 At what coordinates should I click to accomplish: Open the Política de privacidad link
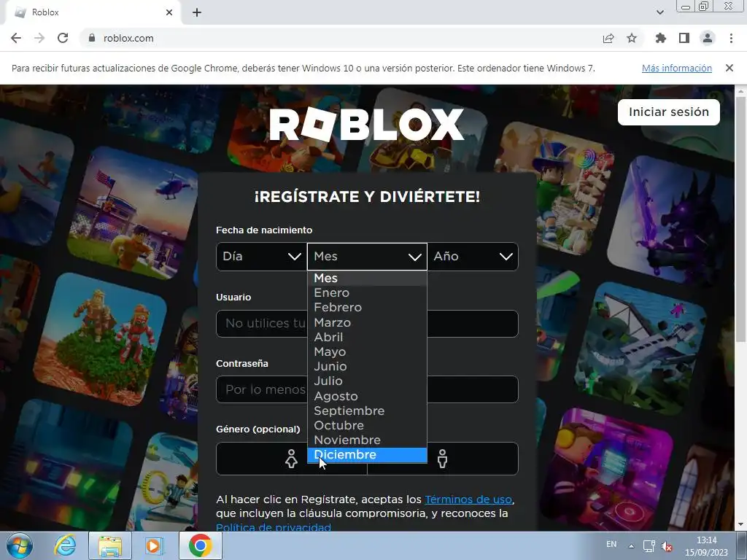pos(274,527)
